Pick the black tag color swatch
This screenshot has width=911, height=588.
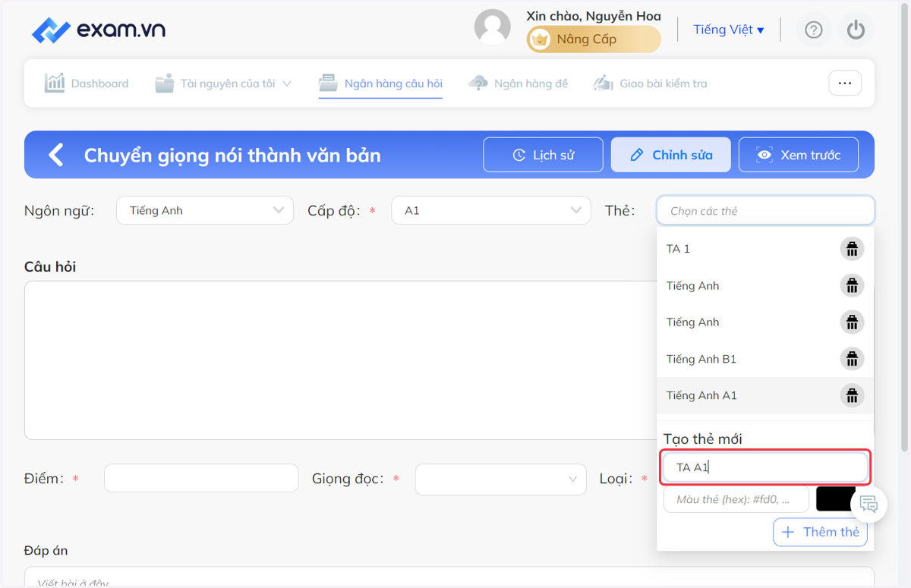point(836,499)
